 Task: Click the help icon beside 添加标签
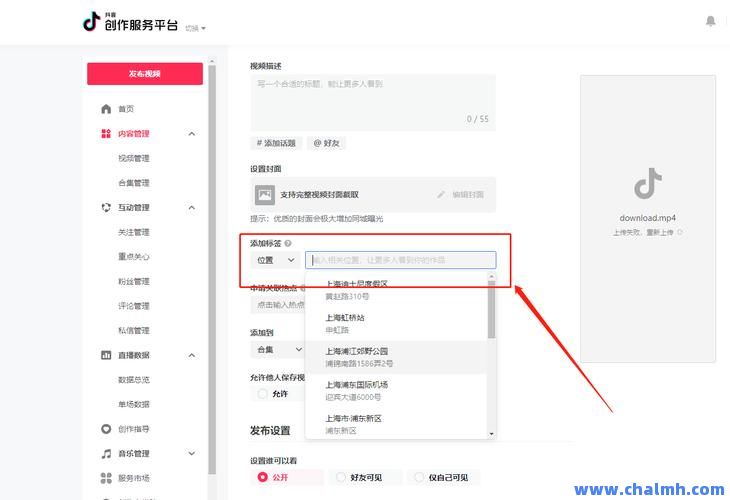pyautogui.click(x=288, y=243)
